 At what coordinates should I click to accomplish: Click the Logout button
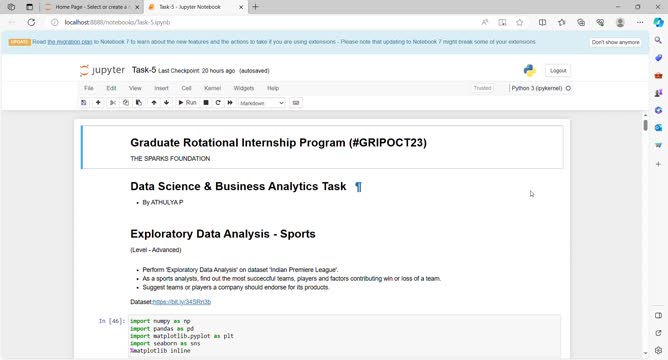click(558, 71)
